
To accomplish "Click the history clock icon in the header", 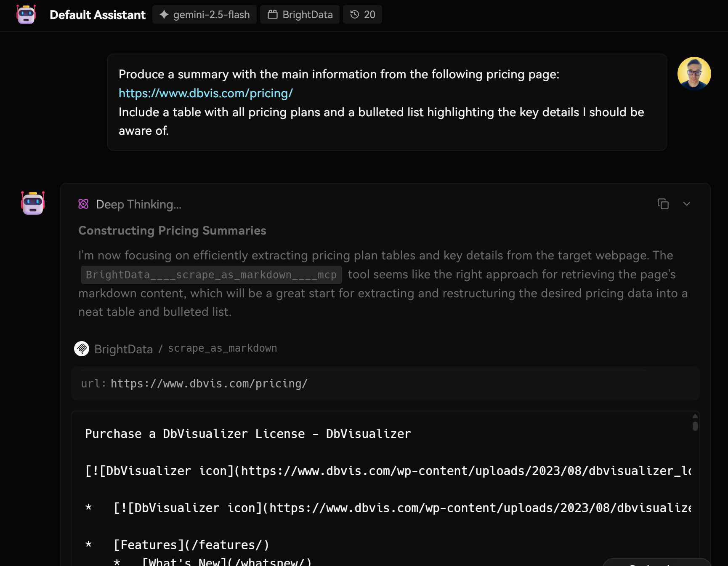I will pos(353,14).
